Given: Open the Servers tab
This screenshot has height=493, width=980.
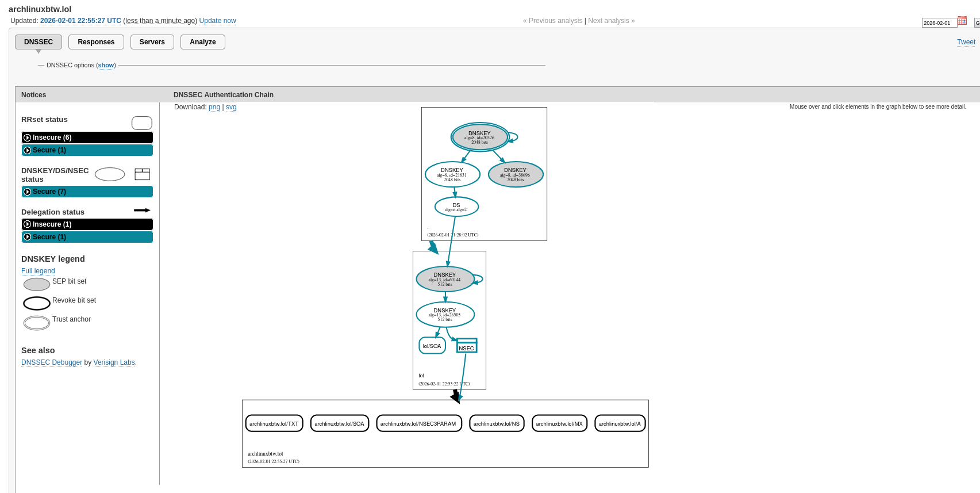Looking at the screenshot, I should coord(152,42).
